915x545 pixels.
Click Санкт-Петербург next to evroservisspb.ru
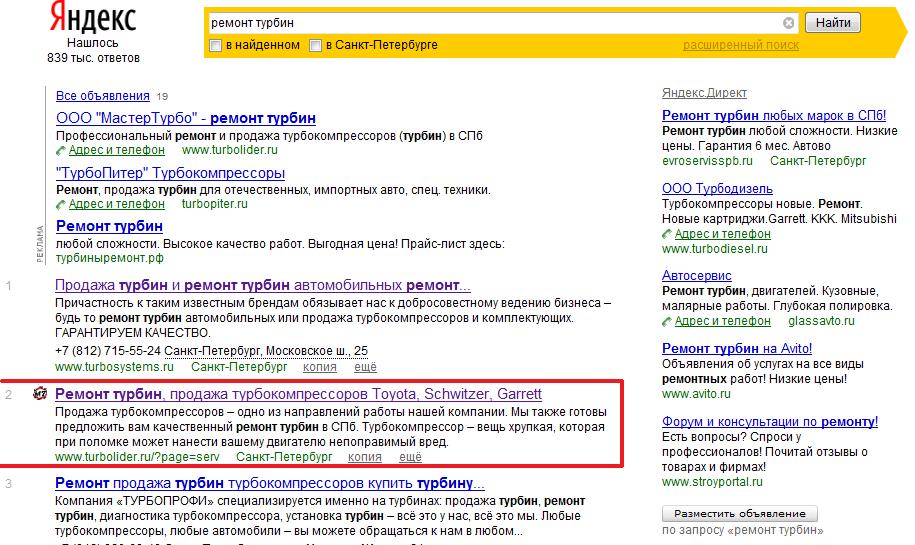(x=818, y=161)
